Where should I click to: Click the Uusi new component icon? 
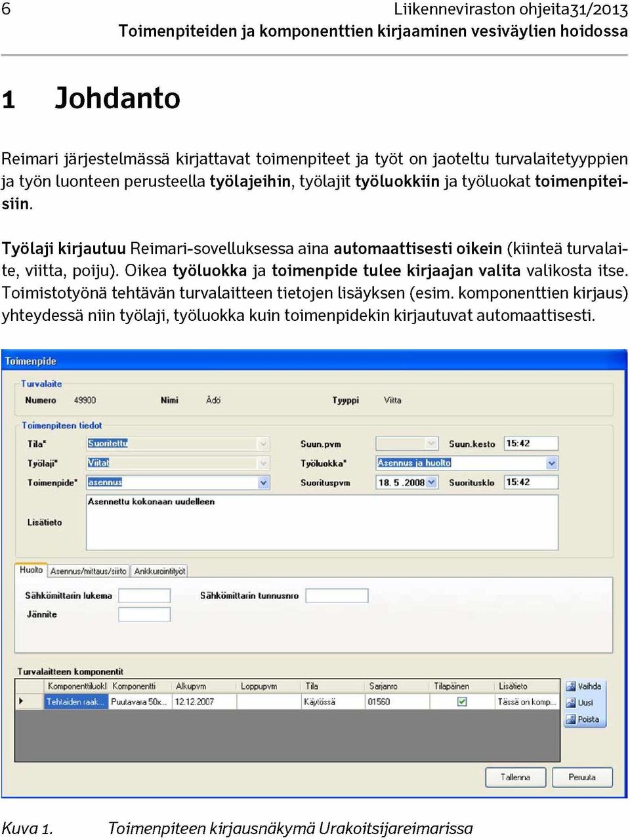(x=570, y=703)
